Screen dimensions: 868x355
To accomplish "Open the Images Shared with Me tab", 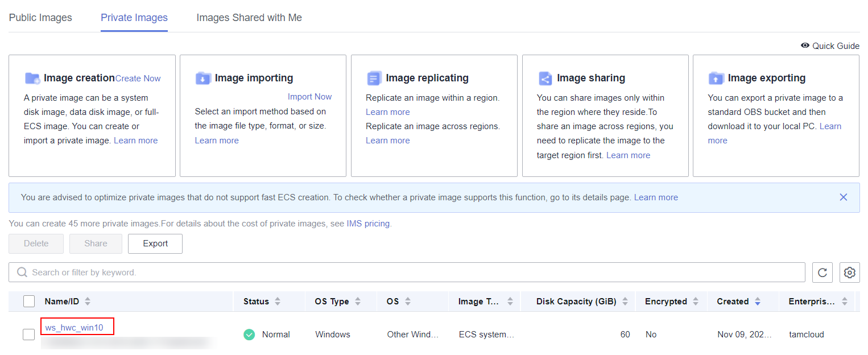I will [x=249, y=18].
